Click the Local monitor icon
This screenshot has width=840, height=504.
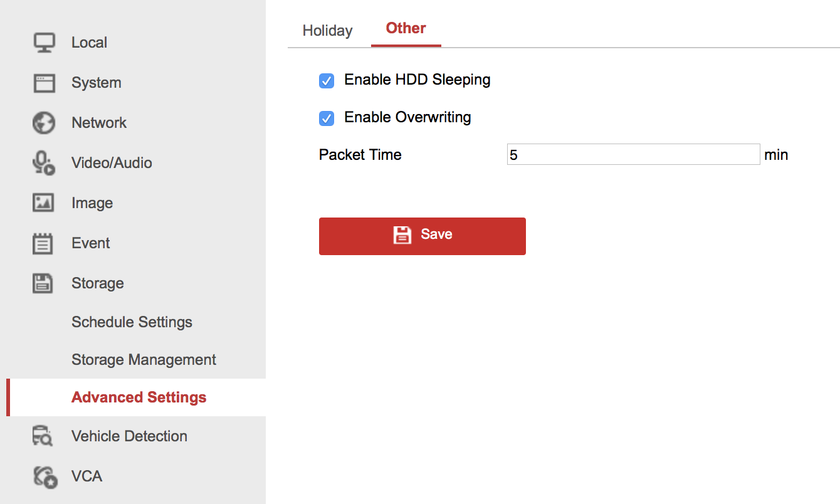coord(44,43)
